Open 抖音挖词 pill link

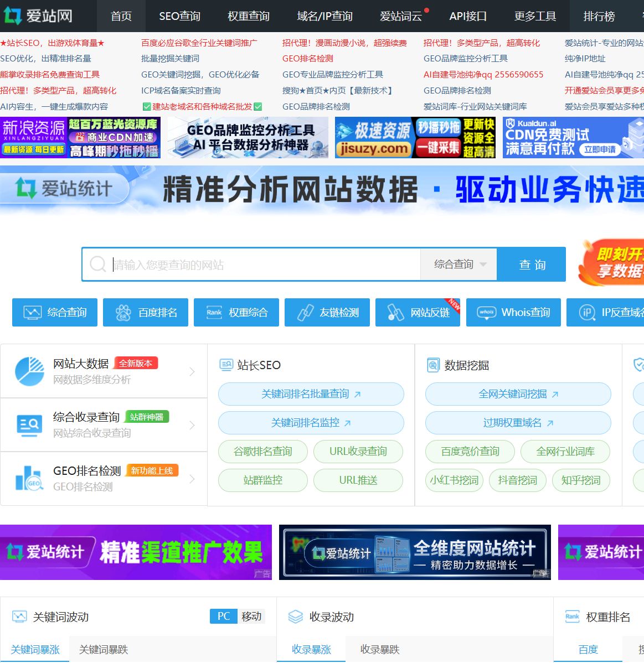point(518,480)
